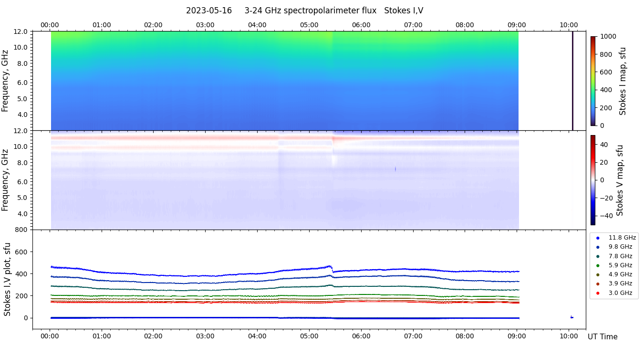Select the 4.9 GHz legend marker

tap(598, 274)
